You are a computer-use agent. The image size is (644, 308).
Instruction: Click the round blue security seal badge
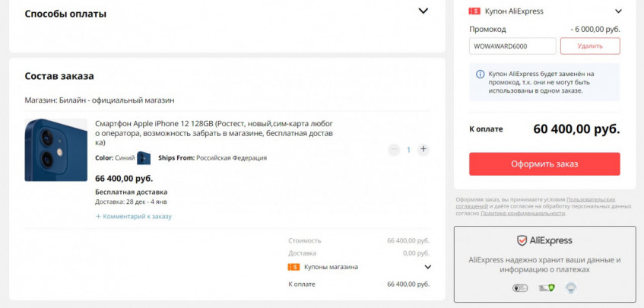[x=570, y=288]
